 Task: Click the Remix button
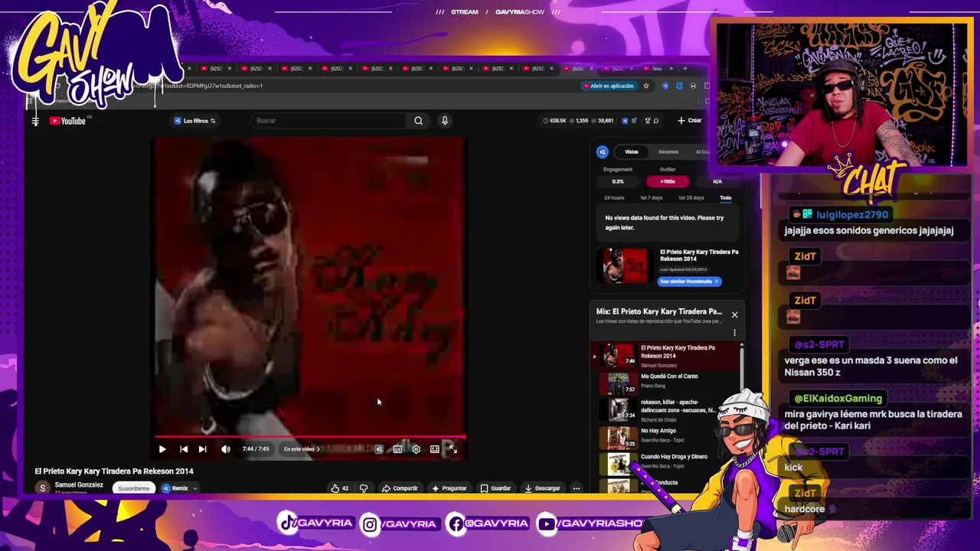pyautogui.click(x=175, y=488)
